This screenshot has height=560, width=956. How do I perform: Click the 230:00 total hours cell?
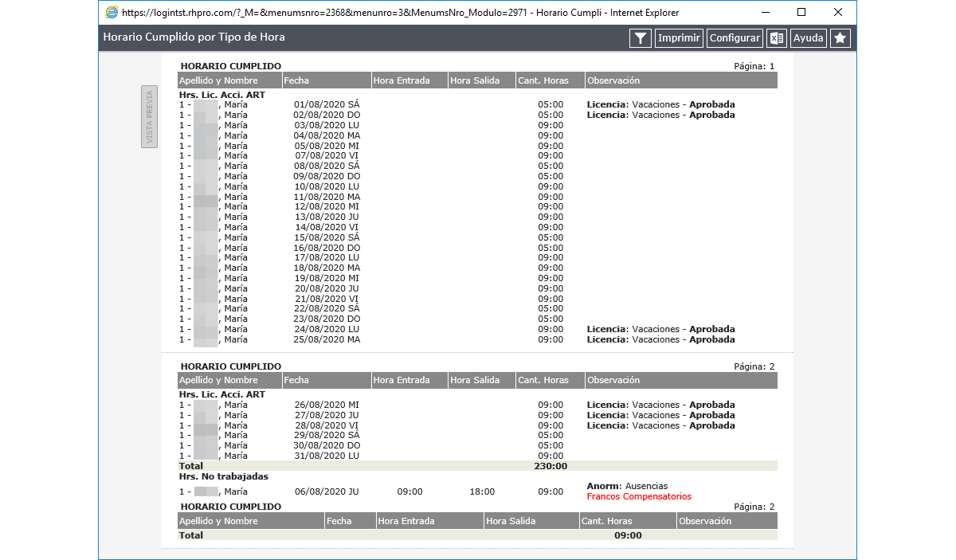[550, 466]
